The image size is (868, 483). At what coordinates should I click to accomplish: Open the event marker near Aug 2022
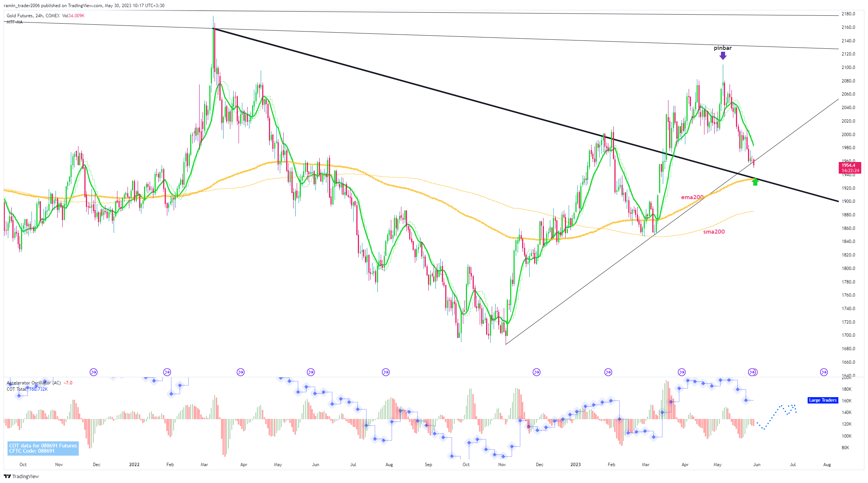(x=386, y=372)
